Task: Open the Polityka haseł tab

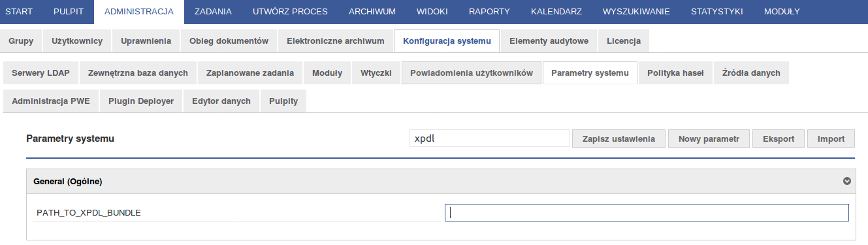Action: pos(675,73)
